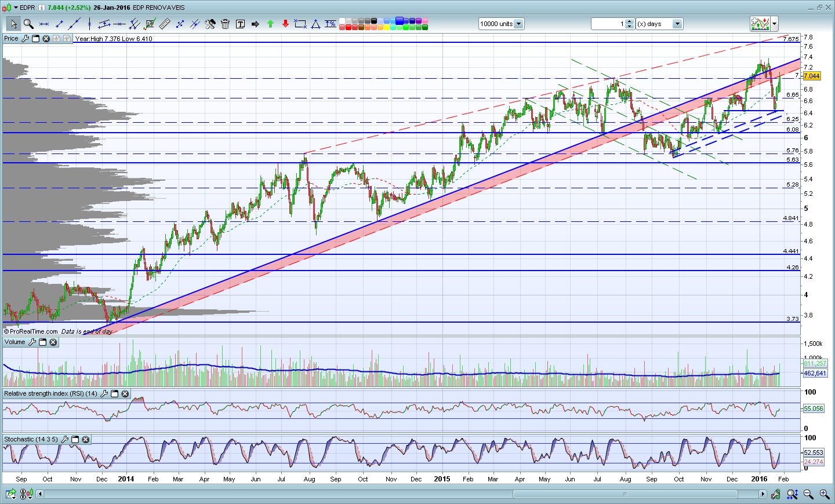Choose the blue diagonal arrows tool
This screenshot has width=835, height=504.
180,24
